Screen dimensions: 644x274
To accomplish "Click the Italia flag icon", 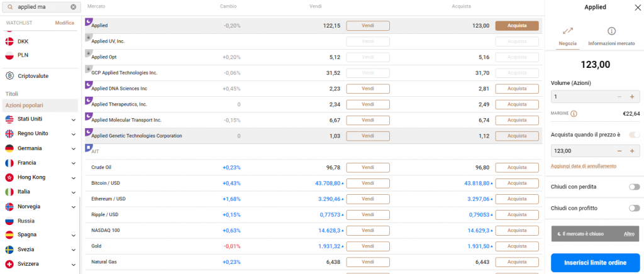I will tap(9, 192).
